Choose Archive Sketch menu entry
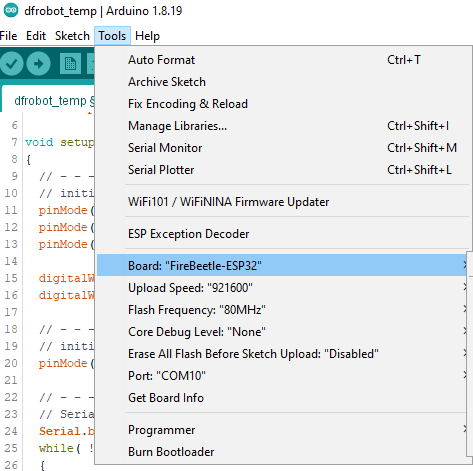 [282, 82]
